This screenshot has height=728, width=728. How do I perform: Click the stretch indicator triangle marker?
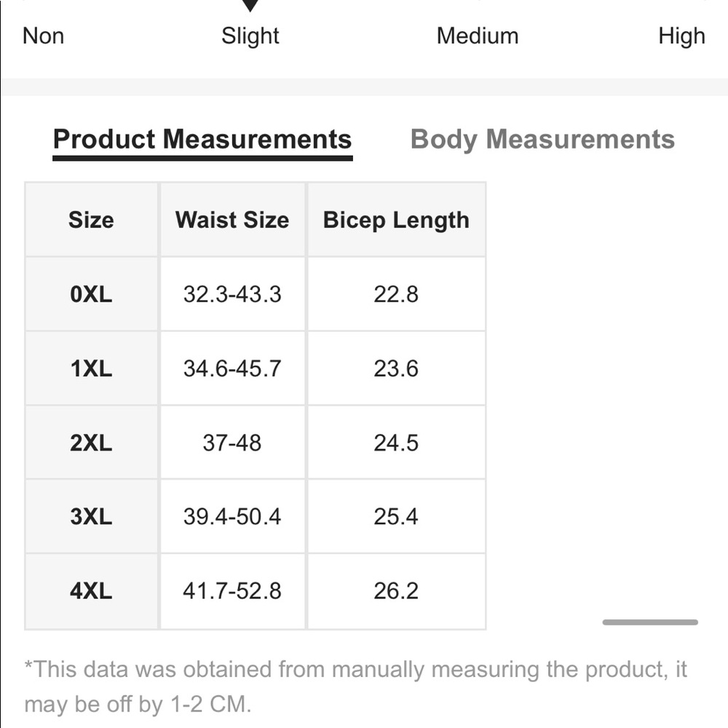250,6
